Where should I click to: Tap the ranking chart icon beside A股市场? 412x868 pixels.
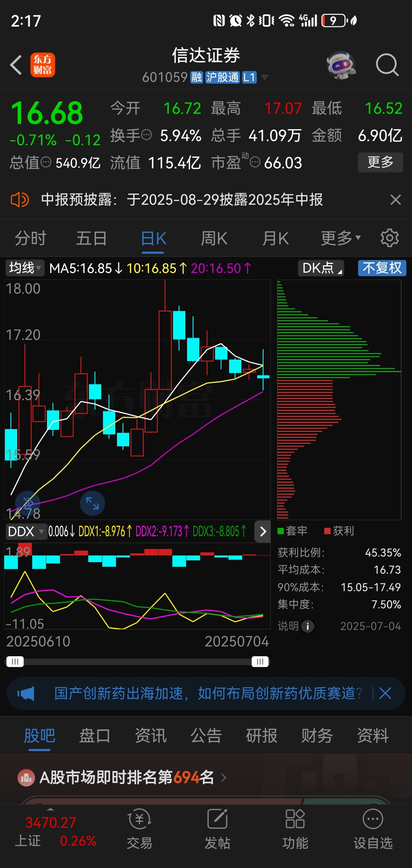26,778
